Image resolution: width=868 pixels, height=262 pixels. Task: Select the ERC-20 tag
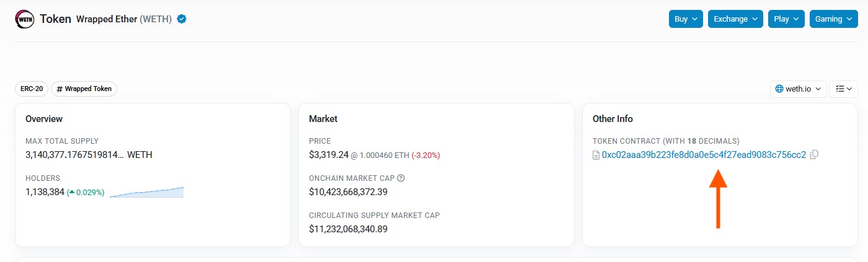32,89
